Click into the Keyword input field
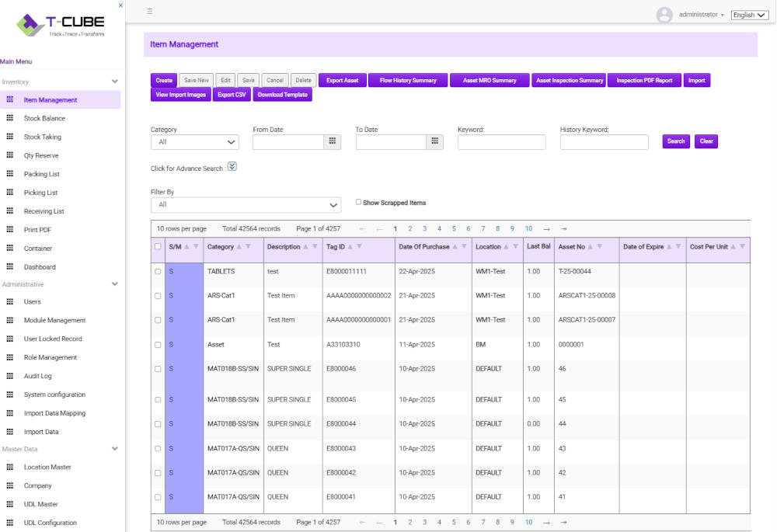The height and width of the screenshot is (532, 777). pos(501,142)
